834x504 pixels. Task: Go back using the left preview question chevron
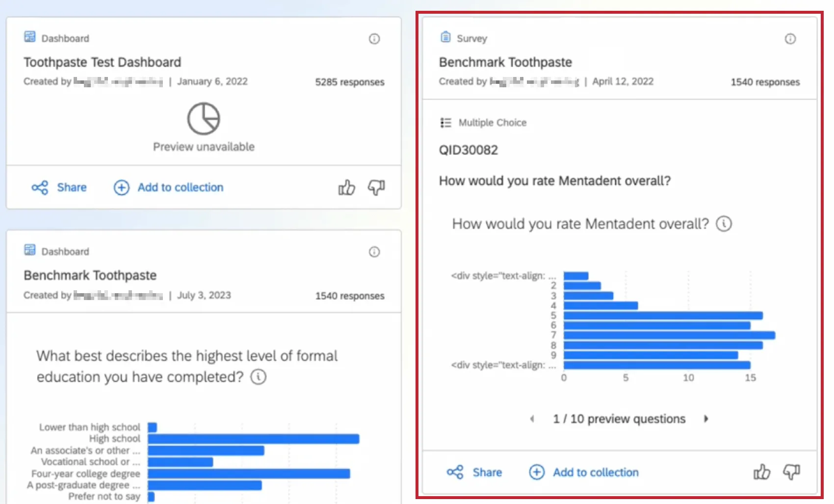tap(532, 419)
